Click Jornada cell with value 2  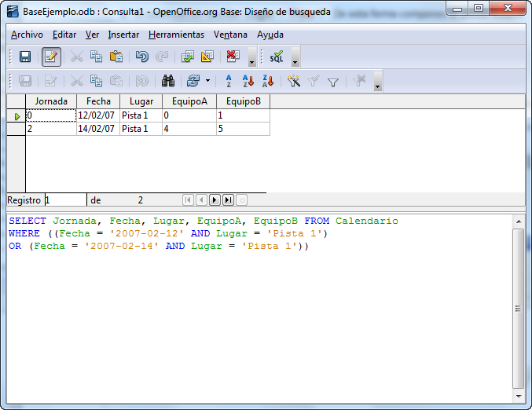click(51, 129)
